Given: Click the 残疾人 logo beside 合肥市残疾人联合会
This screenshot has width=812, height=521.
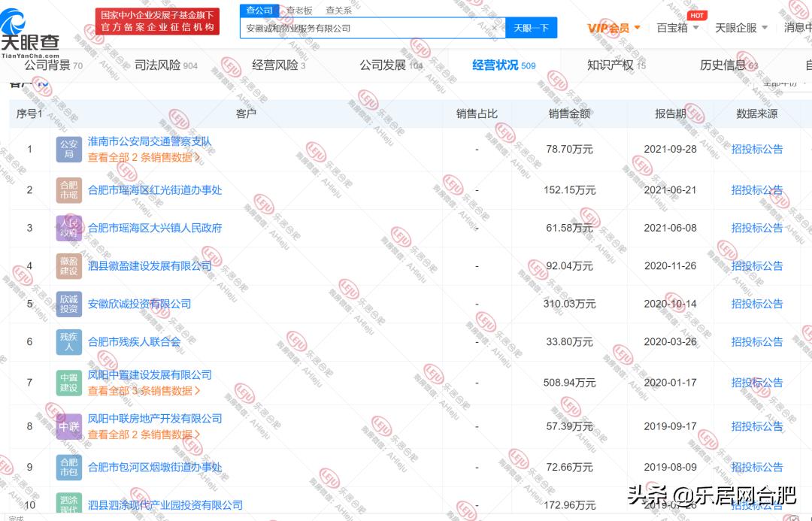Looking at the screenshot, I should tap(68, 341).
